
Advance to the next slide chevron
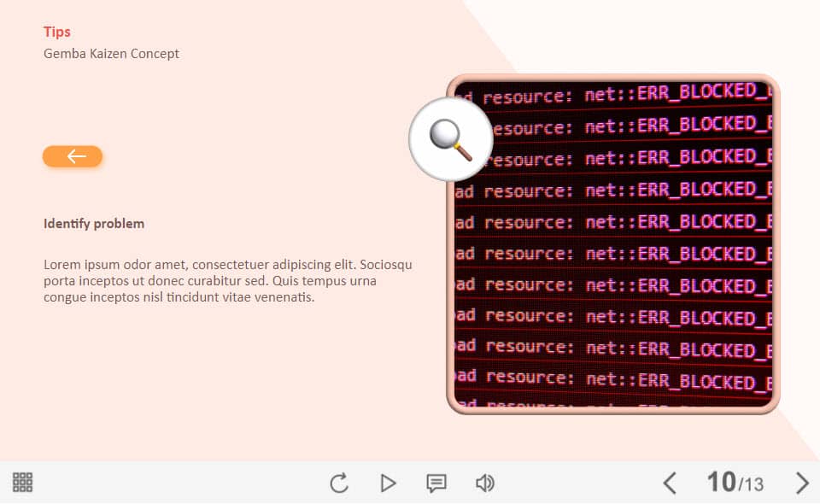pos(801,483)
